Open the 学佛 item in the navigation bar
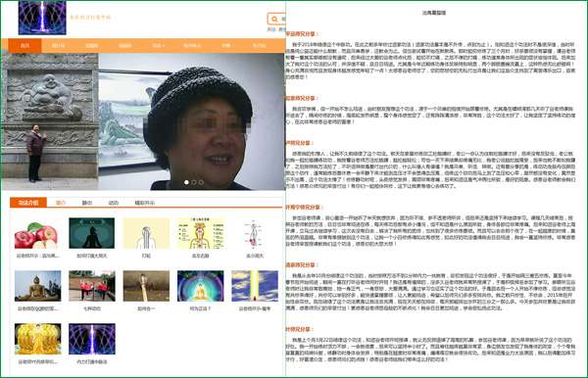Image resolution: width=588 pixels, height=378 pixels. tap(225, 46)
